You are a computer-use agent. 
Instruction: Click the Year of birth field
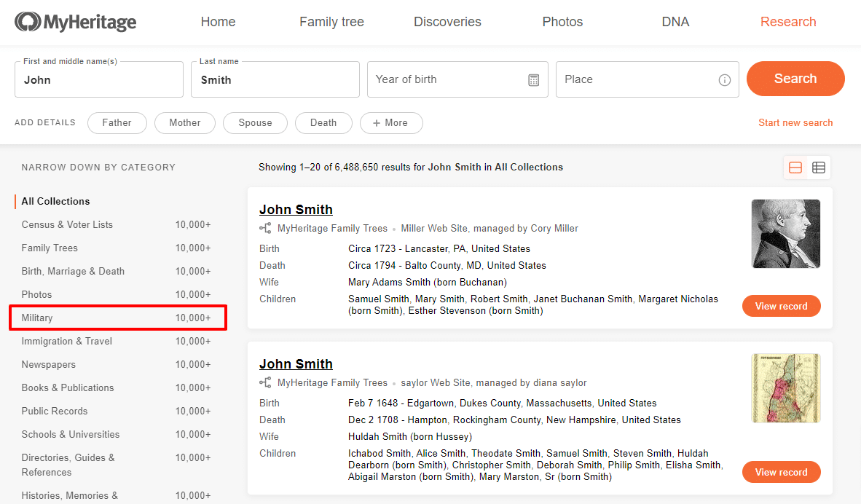click(457, 79)
